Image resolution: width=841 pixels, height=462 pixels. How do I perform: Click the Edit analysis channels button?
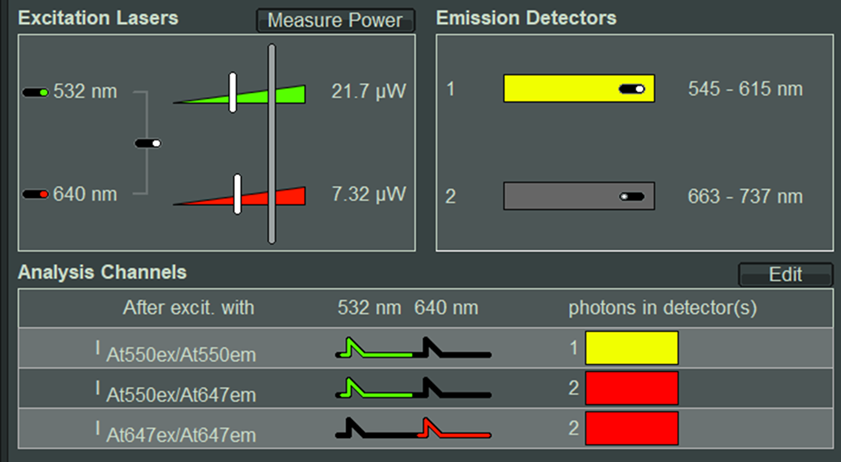785,274
